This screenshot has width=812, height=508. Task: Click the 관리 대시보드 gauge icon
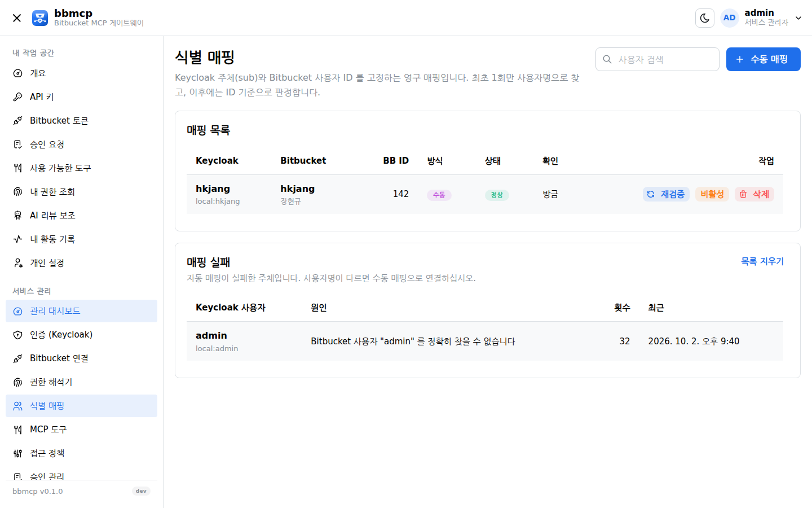pos(17,311)
